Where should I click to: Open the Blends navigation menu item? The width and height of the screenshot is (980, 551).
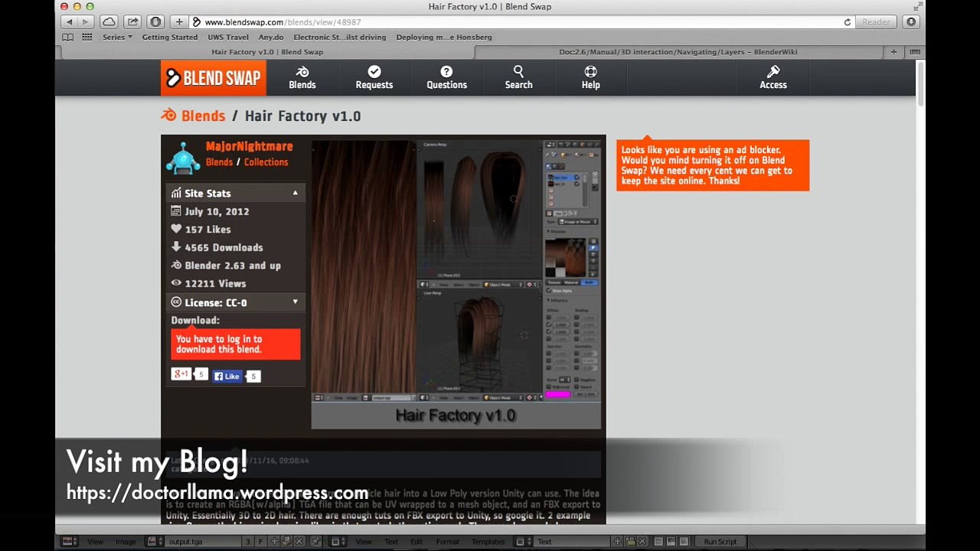302,77
